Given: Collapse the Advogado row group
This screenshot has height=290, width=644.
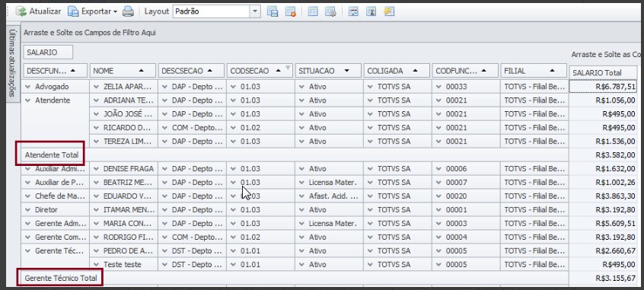Looking at the screenshot, I should pos(28,87).
